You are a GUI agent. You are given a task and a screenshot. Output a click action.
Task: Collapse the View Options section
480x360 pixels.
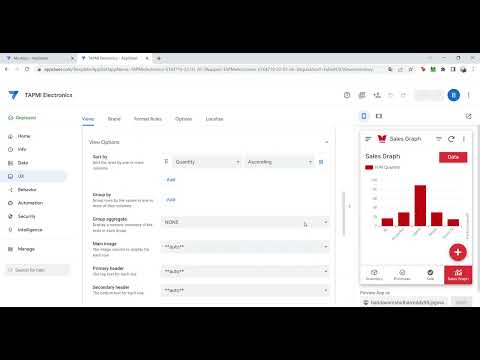[326, 142]
